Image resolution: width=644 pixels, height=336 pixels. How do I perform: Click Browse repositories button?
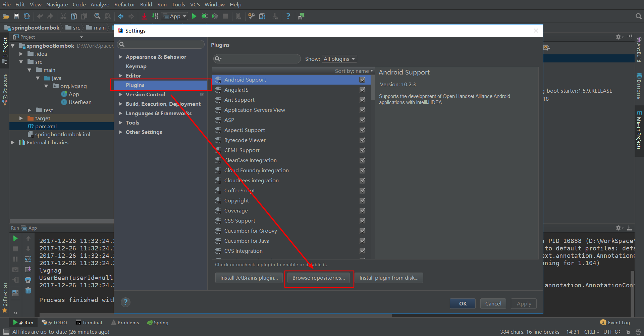(x=319, y=278)
